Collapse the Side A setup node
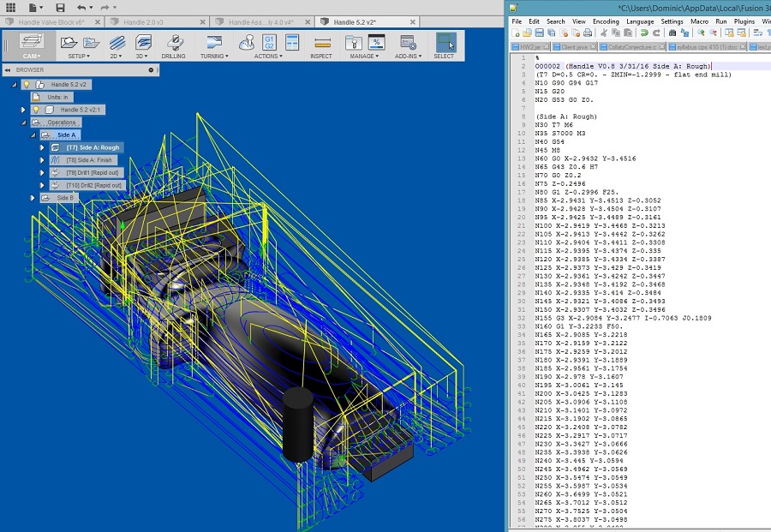This screenshot has height=532, width=771. (x=33, y=135)
